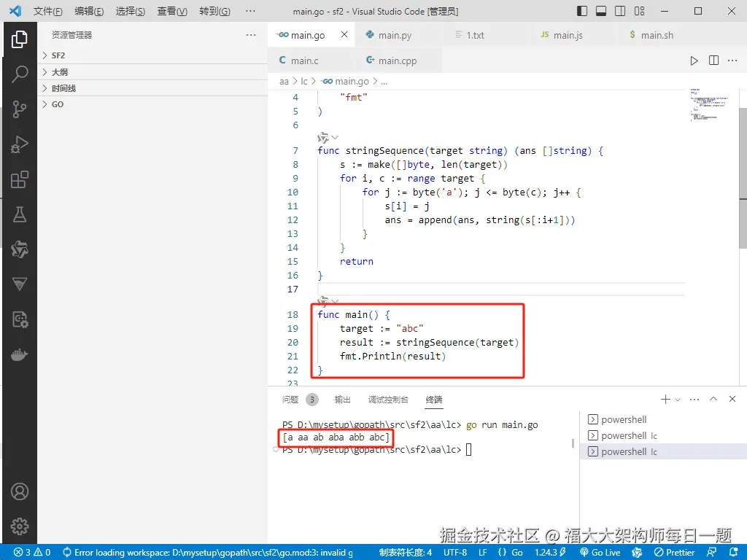Show more menu bar items ellipsis
This screenshot has height=560, width=747.
250,11
